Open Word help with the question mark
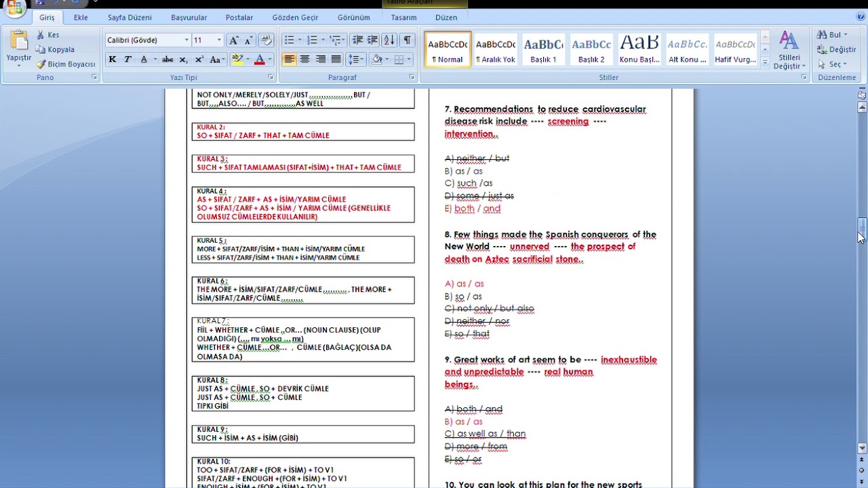The height and width of the screenshot is (488, 868). 861,17
